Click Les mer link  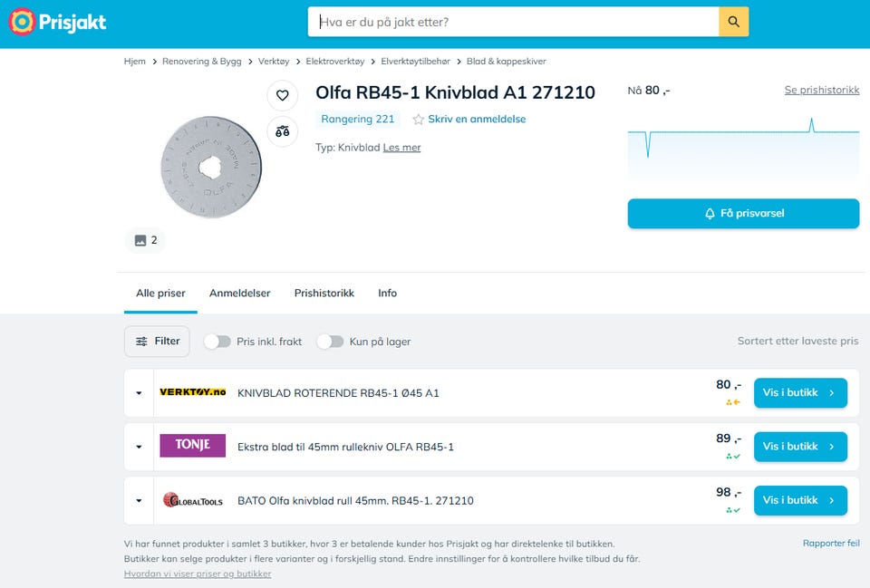(x=401, y=148)
